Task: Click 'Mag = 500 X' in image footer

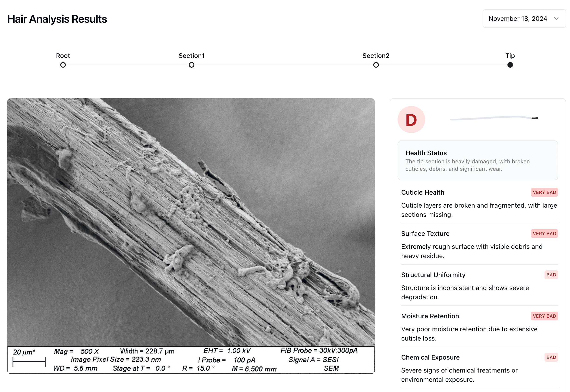Action: (76, 351)
